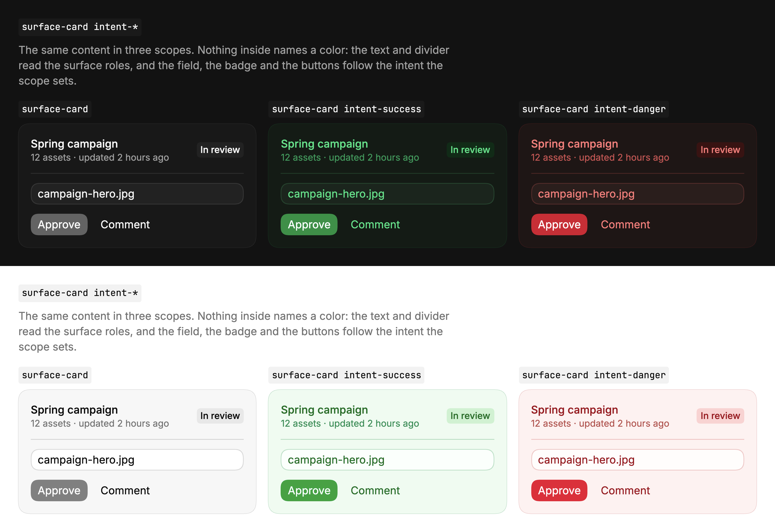
Task: Click red Comment in the light danger card
Action: coord(625,490)
